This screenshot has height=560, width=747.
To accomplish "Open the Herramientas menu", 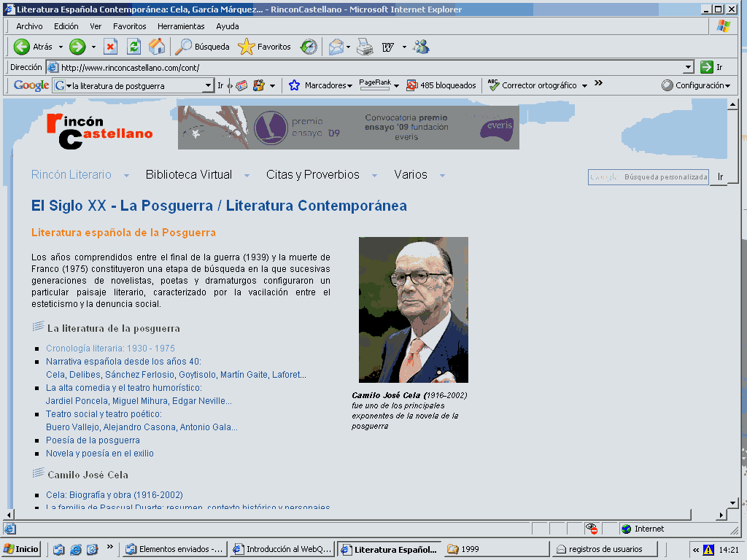I will 181,26.
